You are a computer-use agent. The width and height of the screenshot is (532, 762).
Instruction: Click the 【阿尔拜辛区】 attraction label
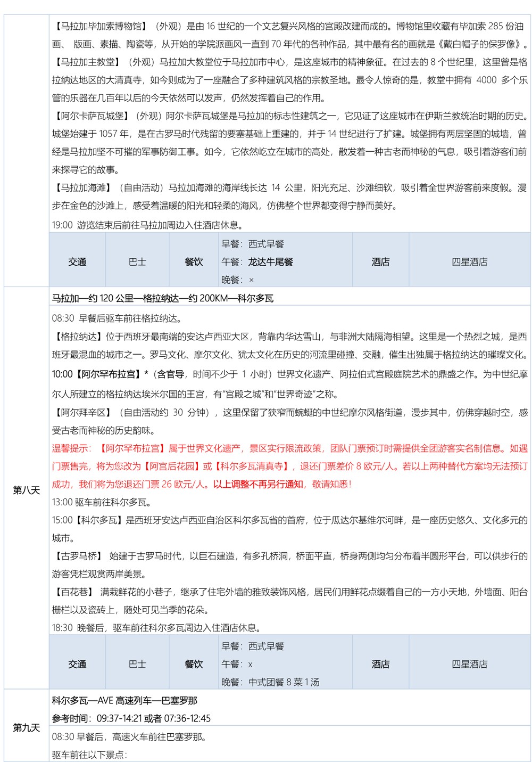(83, 413)
